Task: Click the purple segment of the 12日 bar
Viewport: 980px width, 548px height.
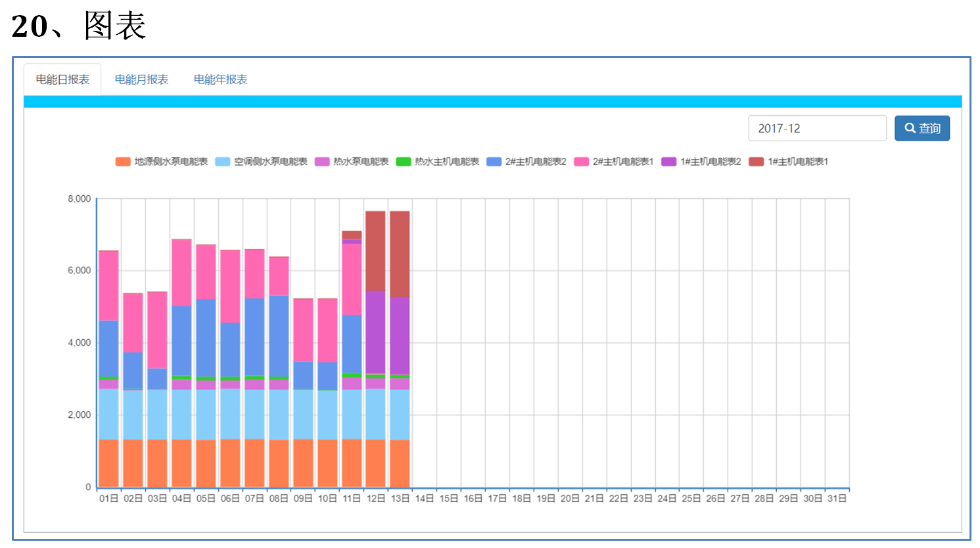Action: click(375, 332)
